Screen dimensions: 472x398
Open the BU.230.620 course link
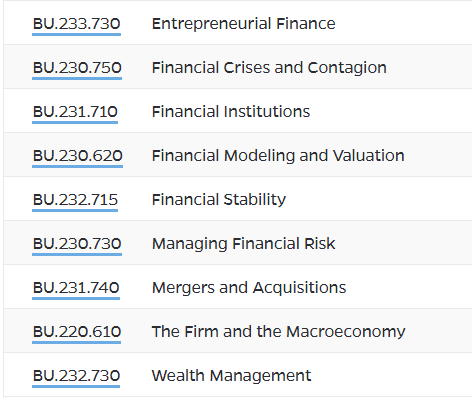(78, 156)
